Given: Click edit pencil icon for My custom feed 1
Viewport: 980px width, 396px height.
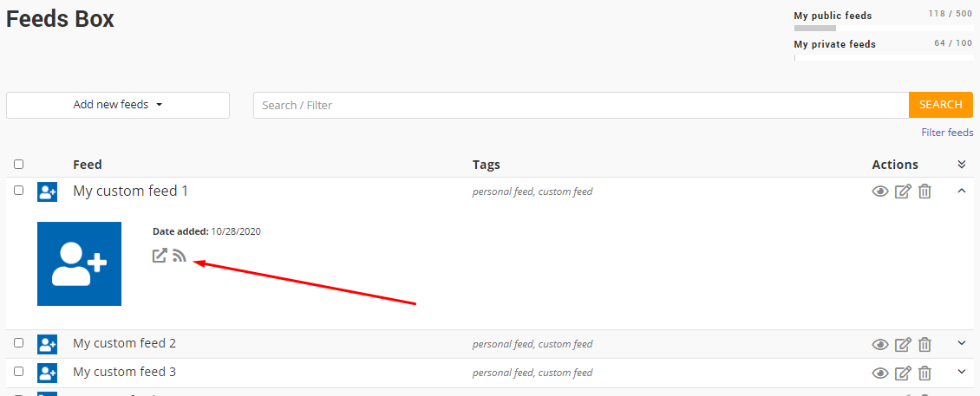Looking at the screenshot, I should 903,192.
